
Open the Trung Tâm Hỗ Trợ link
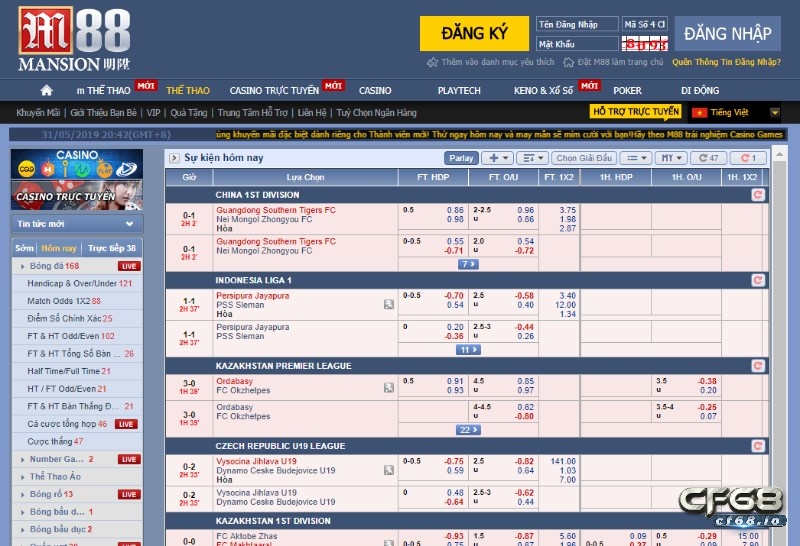[253, 113]
